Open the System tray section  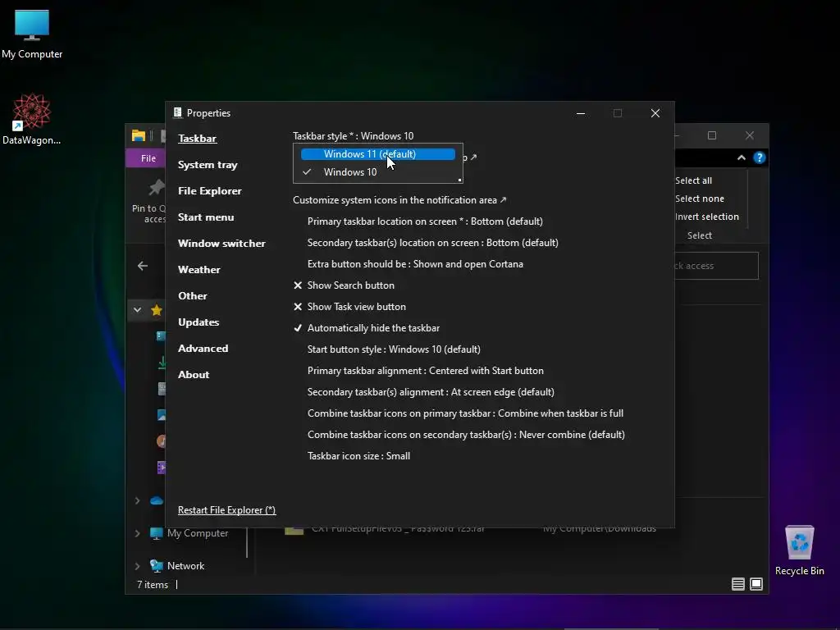208,164
